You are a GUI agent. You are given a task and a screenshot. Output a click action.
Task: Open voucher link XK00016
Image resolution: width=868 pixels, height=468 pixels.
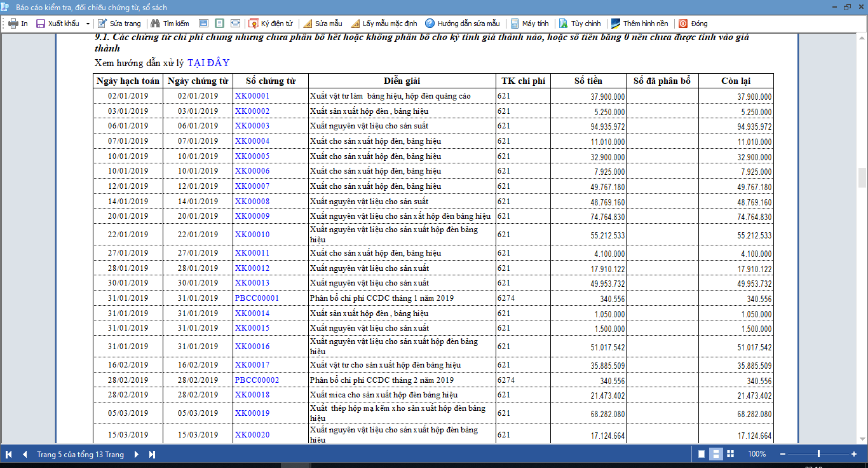coord(252,347)
